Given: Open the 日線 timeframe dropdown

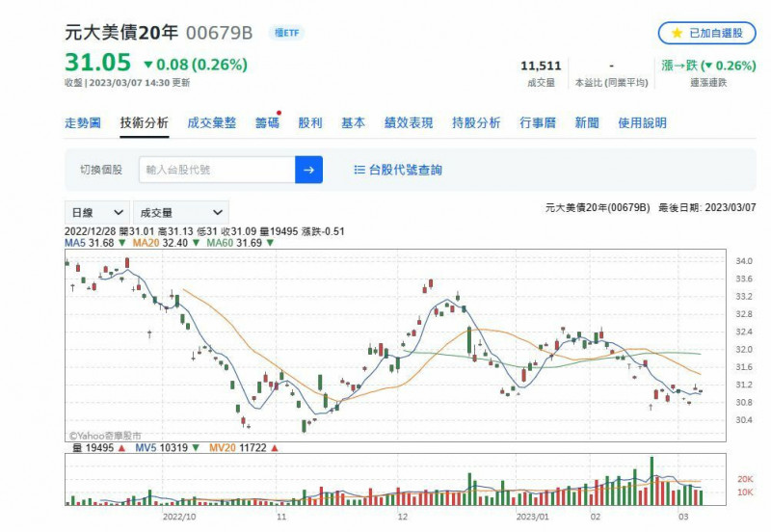Looking at the screenshot, I should (96, 212).
